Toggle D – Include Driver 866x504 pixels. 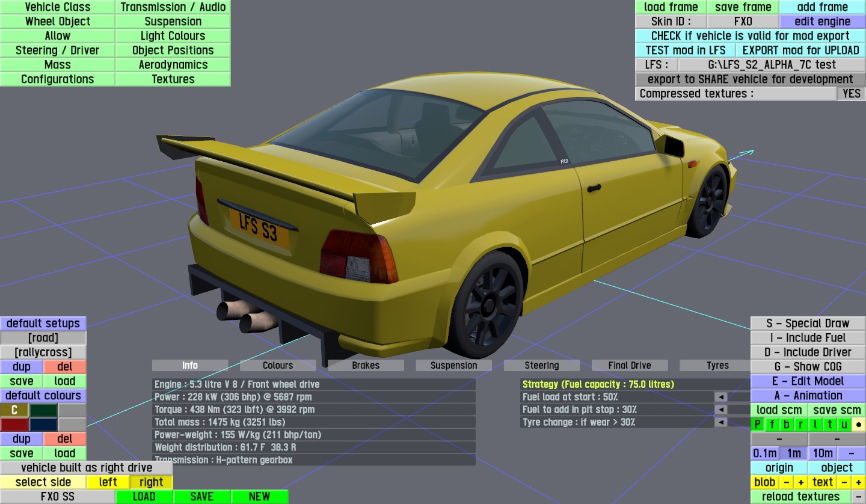point(808,352)
